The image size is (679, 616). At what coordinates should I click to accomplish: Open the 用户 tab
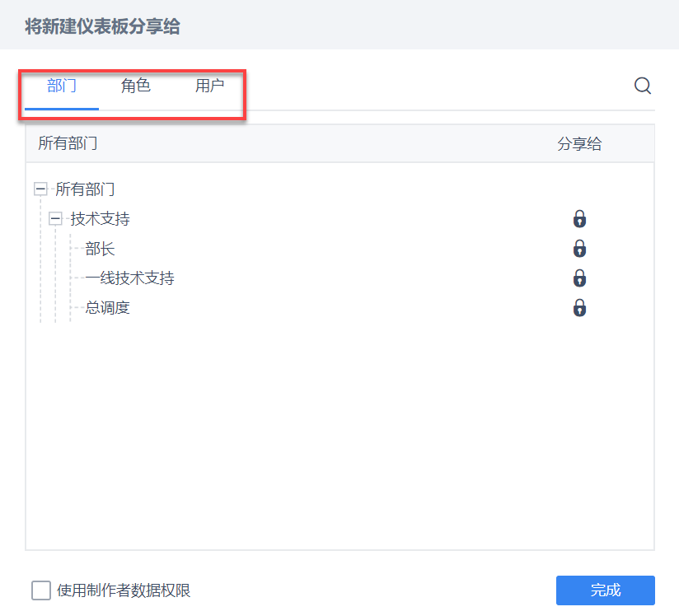209,86
